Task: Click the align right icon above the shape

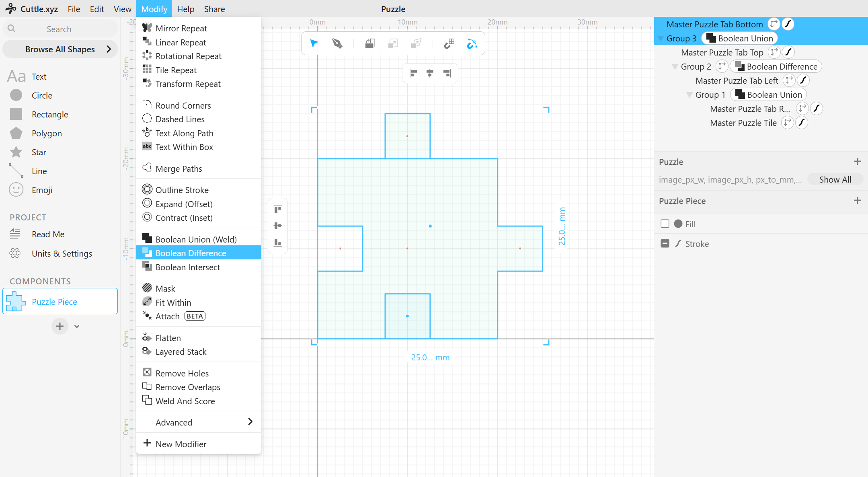Action: point(447,73)
